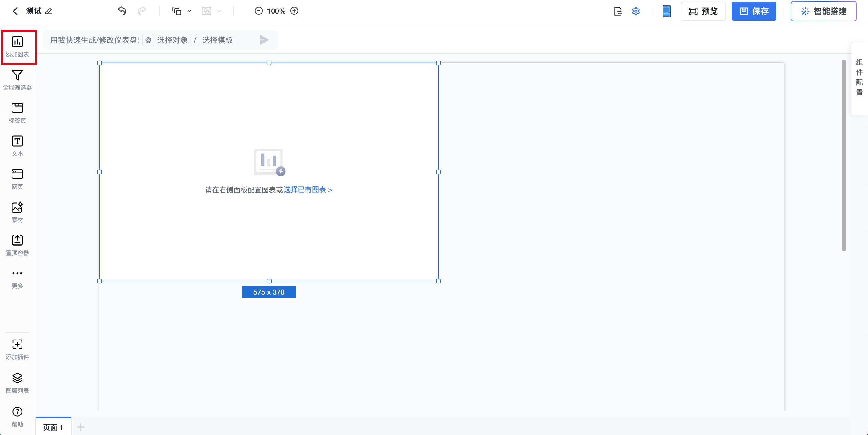Toggle the mobile layout view icon
The width and height of the screenshot is (868, 435).
click(x=666, y=11)
